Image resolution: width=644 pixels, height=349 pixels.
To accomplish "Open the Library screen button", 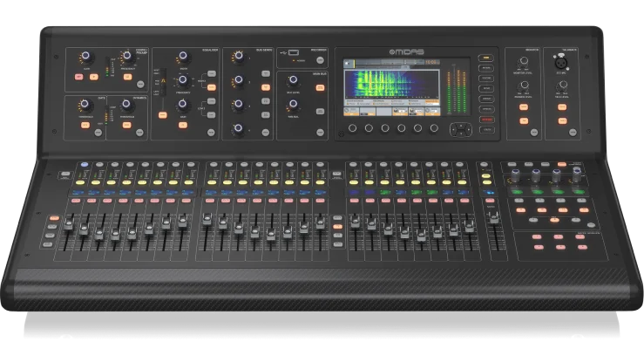I will pos(486,99).
